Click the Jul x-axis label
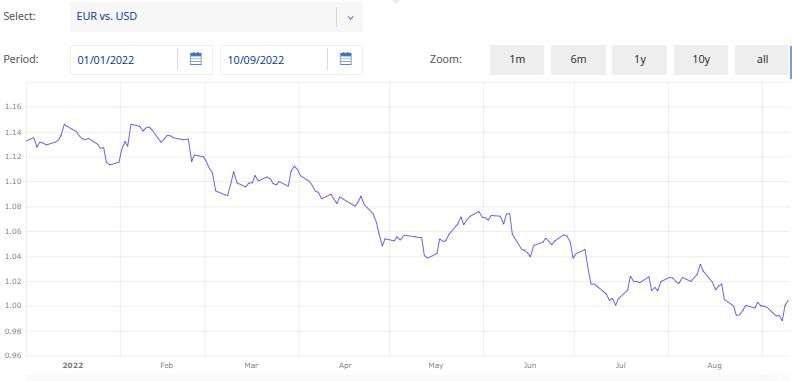Image resolution: width=792 pixels, height=381 pixels. click(x=621, y=365)
